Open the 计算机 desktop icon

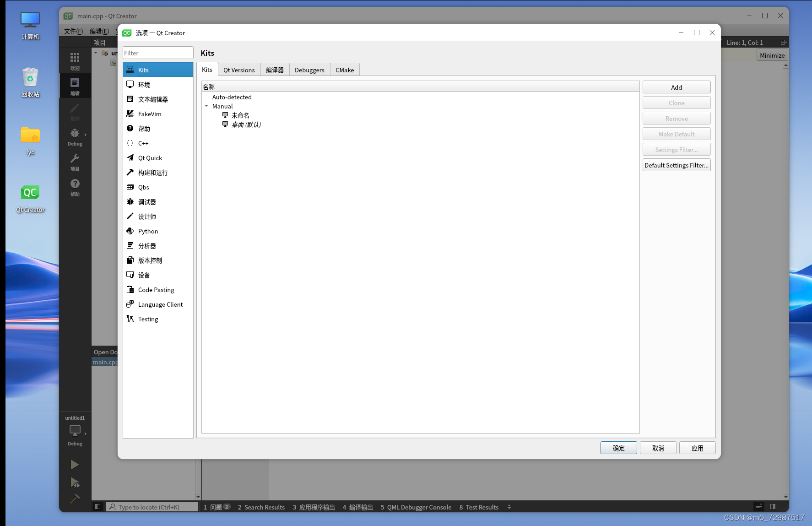(30, 26)
